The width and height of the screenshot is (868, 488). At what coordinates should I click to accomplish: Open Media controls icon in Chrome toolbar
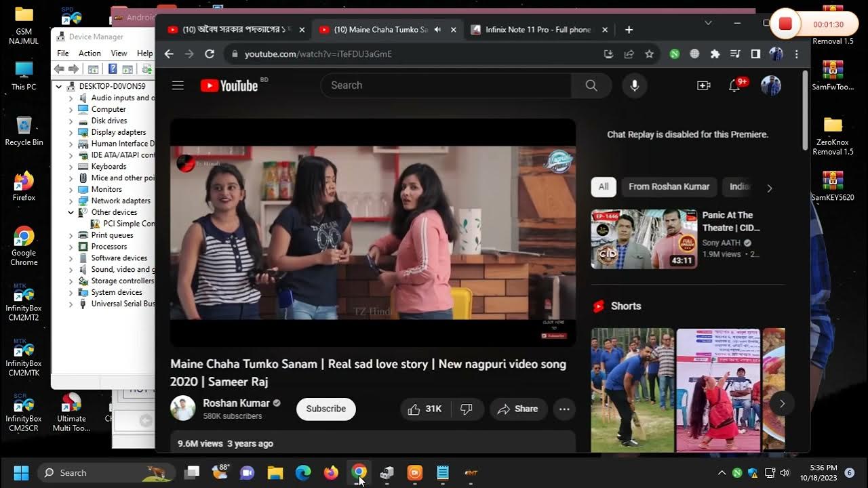click(735, 54)
